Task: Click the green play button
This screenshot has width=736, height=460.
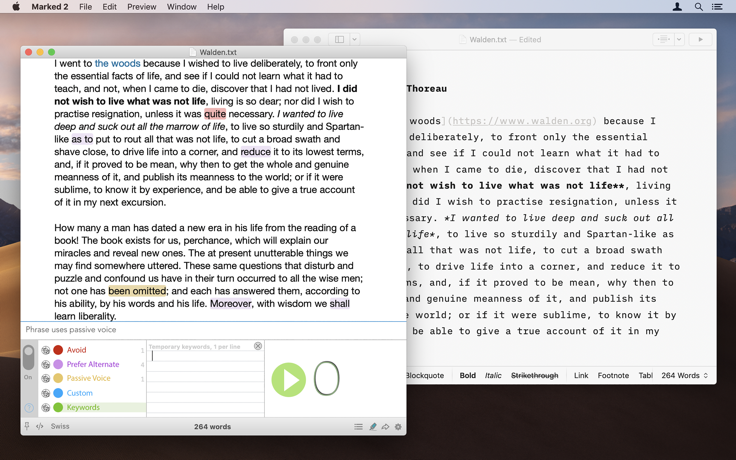Action: tap(289, 379)
